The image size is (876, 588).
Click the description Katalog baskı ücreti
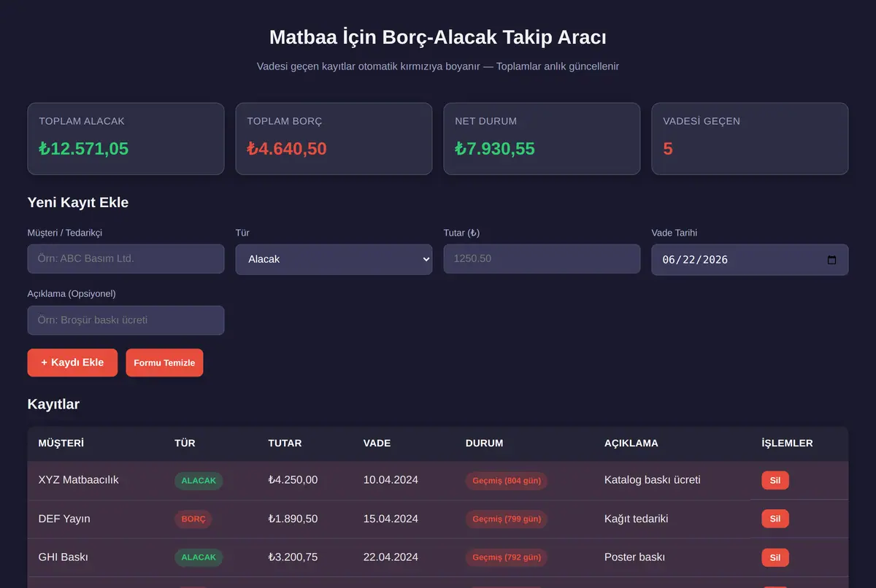[x=653, y=480]
